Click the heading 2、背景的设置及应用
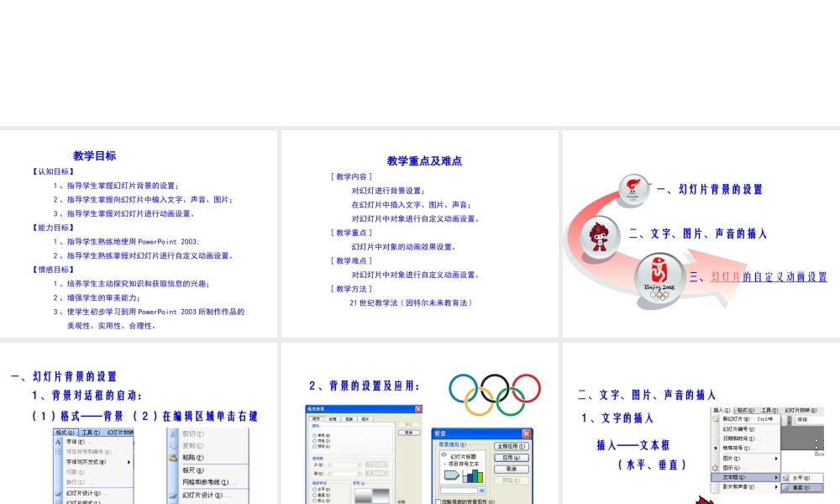The width and height of the screenshot is (840, 504). coord(365,386)
